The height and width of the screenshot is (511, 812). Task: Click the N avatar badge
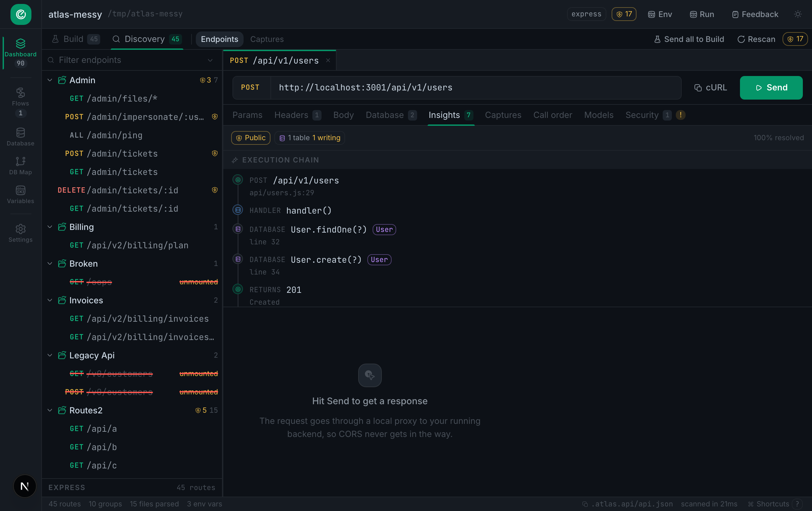25,486
